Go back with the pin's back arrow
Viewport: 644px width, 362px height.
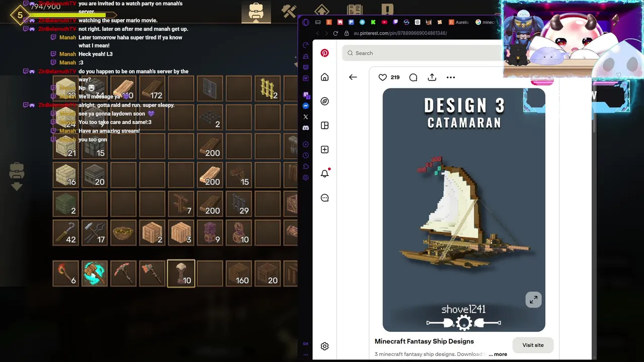353,77
